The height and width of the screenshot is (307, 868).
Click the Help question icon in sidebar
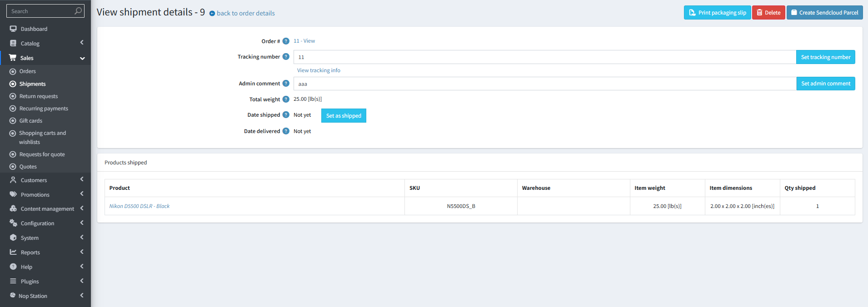pos(13,267)
